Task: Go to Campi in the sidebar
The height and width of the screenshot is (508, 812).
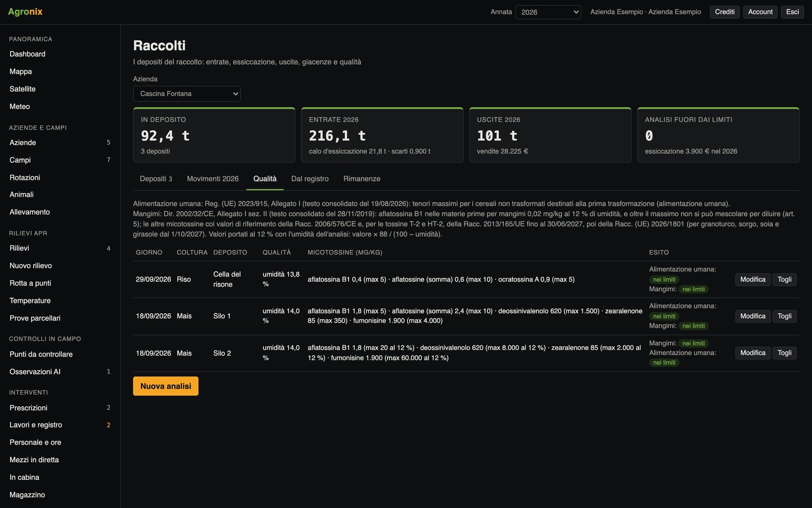Action: click(60, 160)
